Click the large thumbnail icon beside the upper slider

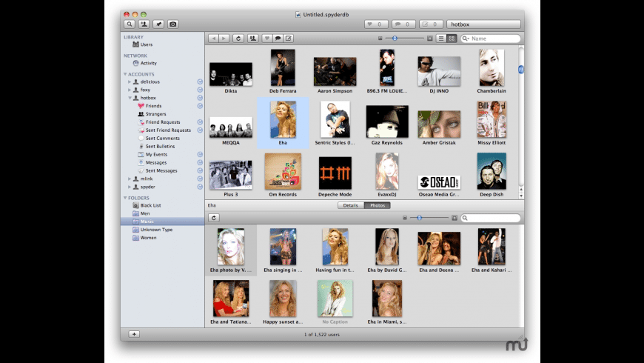429,39
